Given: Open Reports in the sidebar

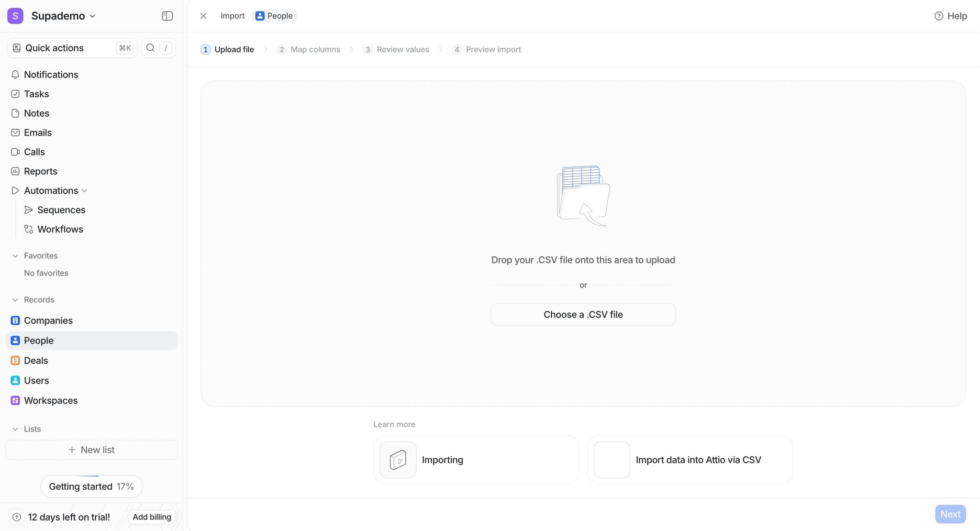Looking at the screenshot, I should [x=40, y=171].
